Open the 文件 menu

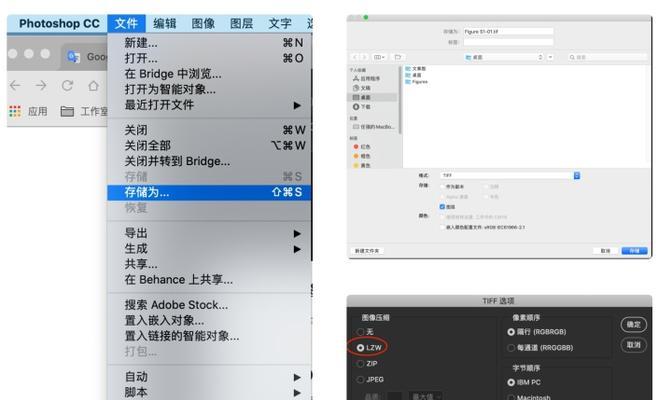126,24
